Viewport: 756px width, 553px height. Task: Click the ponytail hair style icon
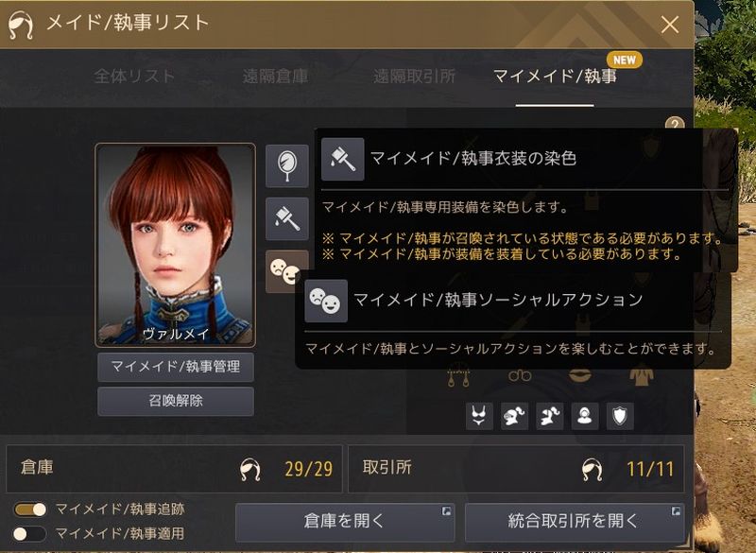click(x=550, y=416)
